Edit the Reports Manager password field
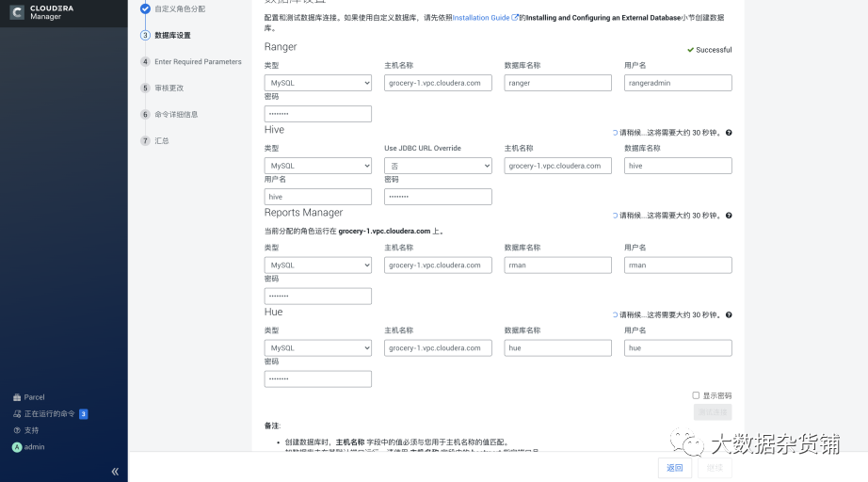868x482 pixels. point(318,296)
